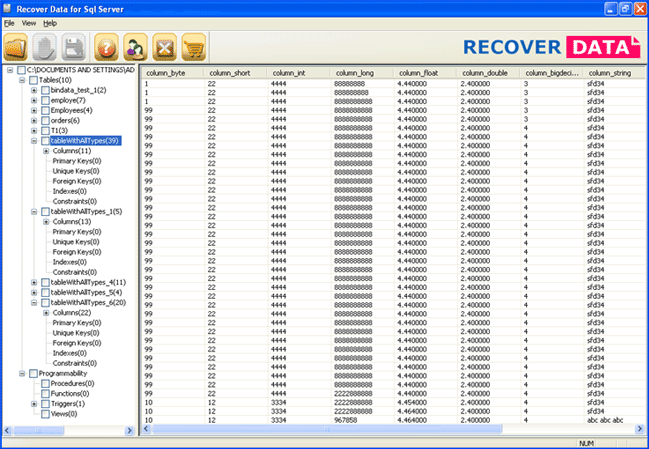Click the Save floppy disk icon
Image resolution: width=649 pixels, height=449 pixels.
click(x=72, y=47)
